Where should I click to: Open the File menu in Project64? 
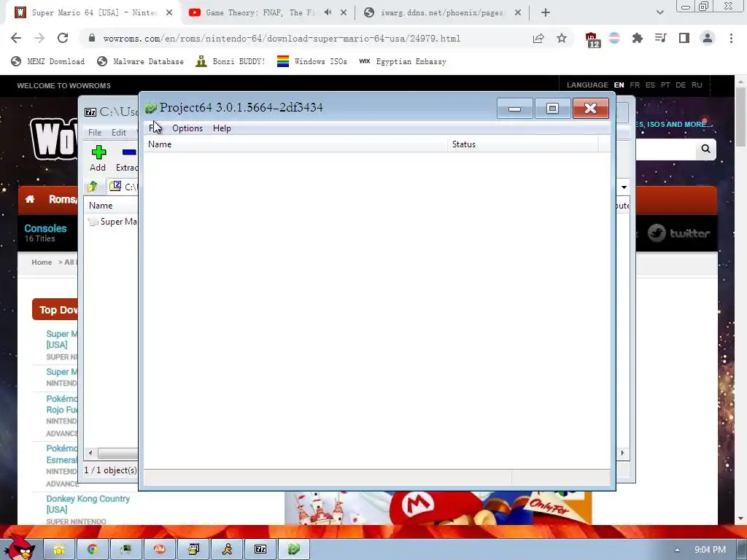point(154,128)
